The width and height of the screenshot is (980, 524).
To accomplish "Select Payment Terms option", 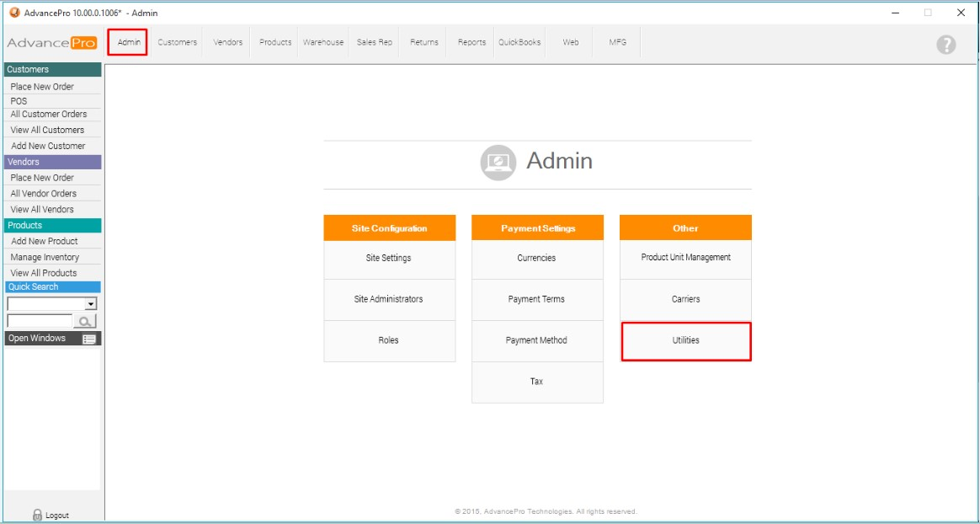I will 536,300.
